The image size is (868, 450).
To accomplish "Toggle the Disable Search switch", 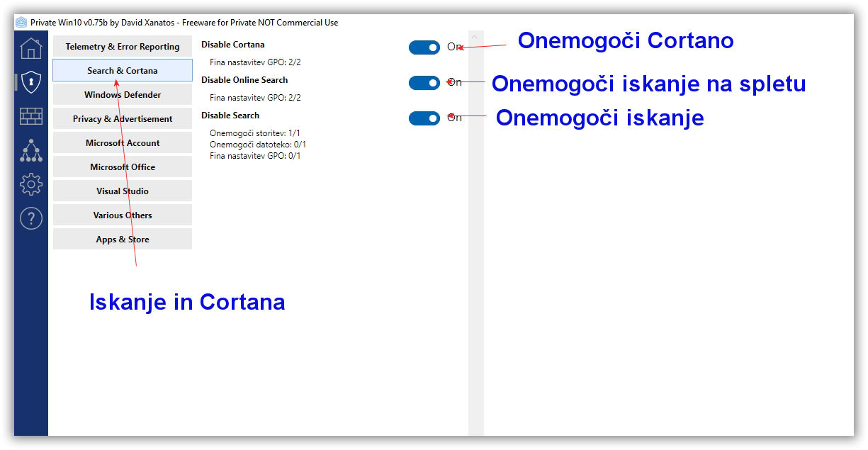I will click(x=424, y=118).
